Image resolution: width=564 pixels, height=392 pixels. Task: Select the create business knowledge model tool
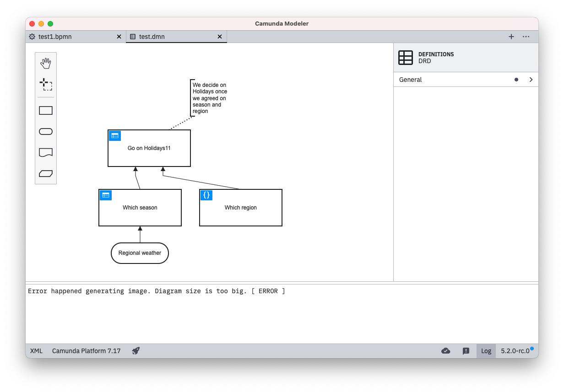tap(46, 173)
